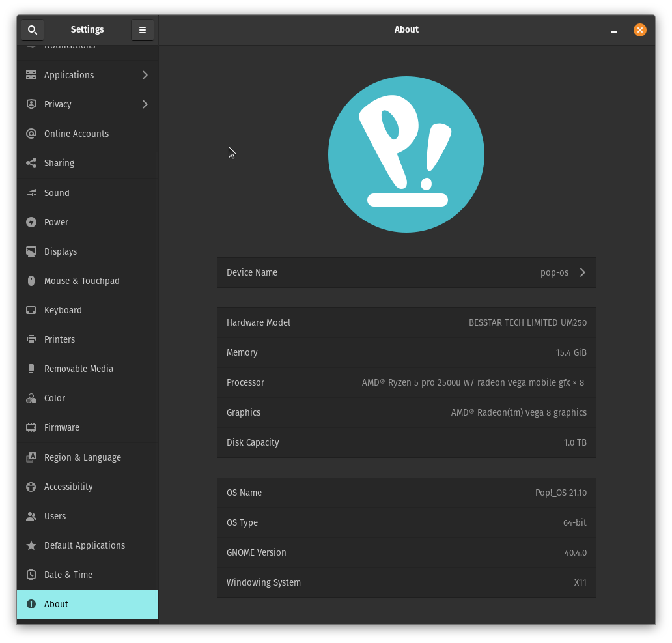Open the Users panel

[x=87, y=516]
